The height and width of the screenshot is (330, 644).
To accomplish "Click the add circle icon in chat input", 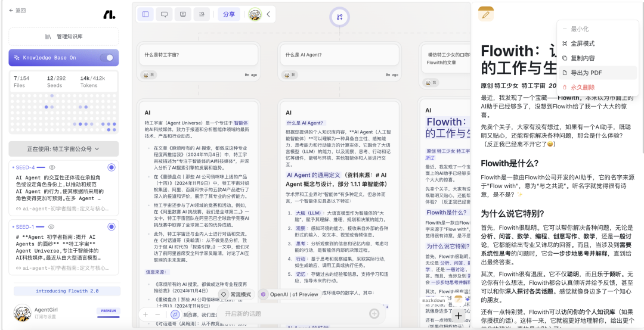I will pyautogui.click(x=374, y=314).
